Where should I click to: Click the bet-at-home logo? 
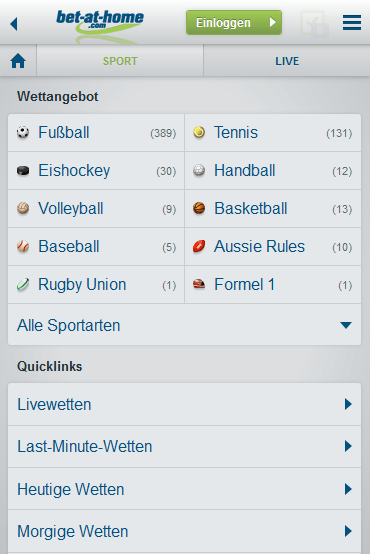tap(100, 23)
